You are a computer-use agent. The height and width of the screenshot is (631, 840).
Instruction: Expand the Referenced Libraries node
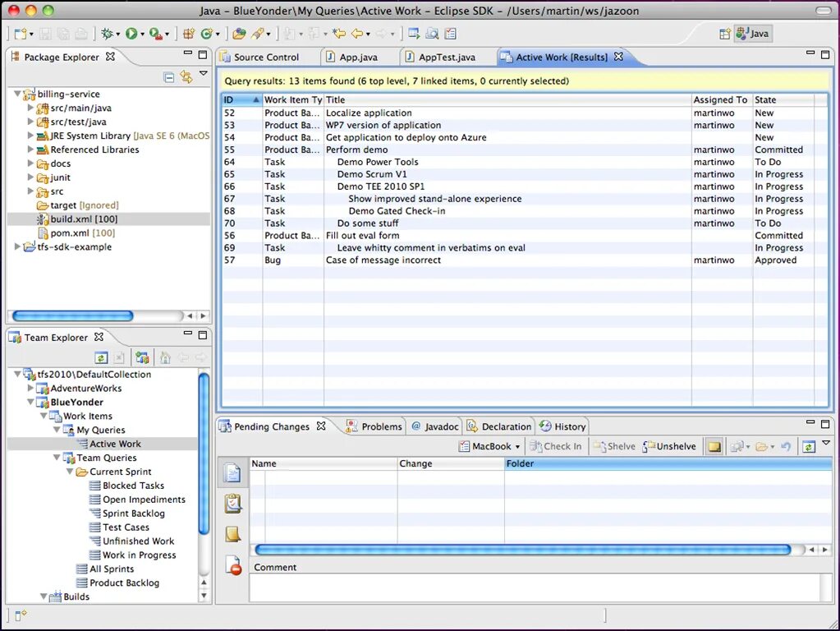pos(30,149)
